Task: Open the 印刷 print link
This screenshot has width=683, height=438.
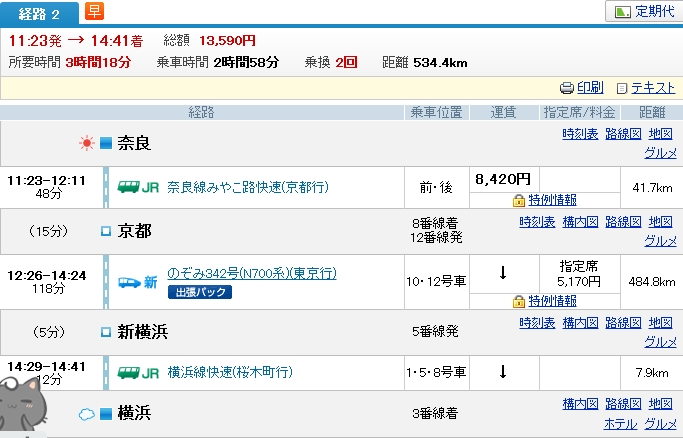Action: pyautogui.click(x=590, y=88)
